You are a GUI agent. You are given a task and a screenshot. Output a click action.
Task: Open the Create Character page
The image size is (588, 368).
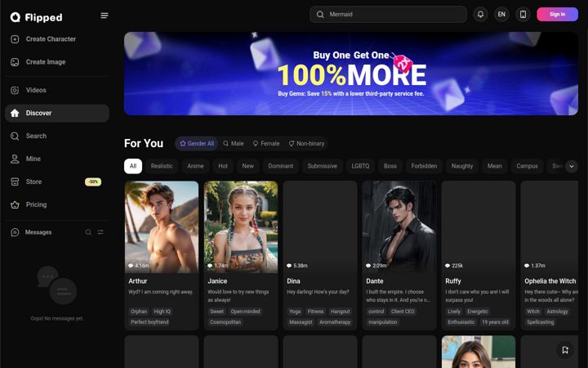(57, 39)
